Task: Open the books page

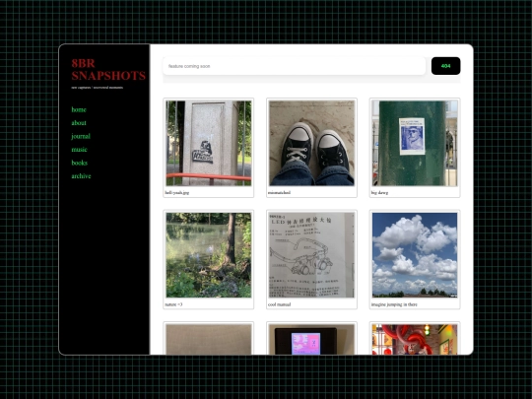Action: tap(80, 163)
